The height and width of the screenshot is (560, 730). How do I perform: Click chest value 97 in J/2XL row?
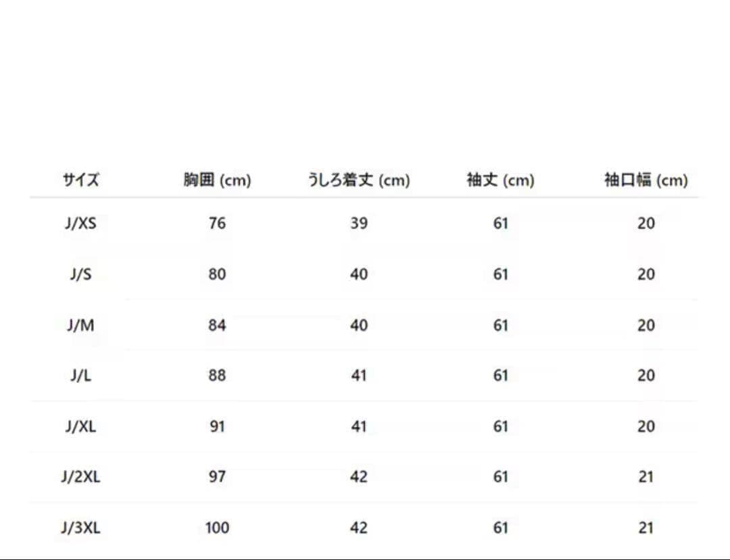217,477
